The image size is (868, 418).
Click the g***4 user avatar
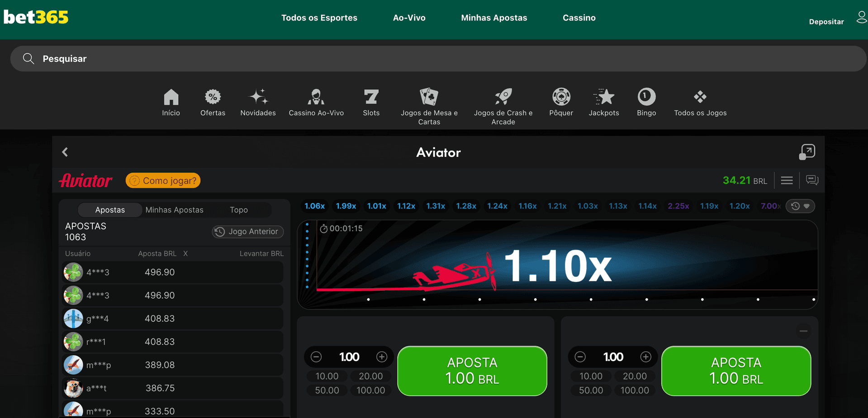73,318
